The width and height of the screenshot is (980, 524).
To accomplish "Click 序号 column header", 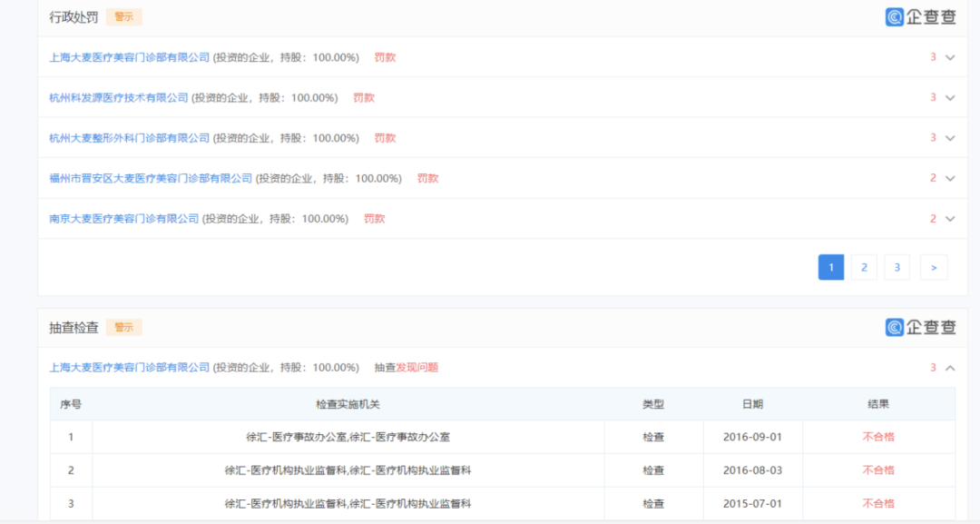I will coord(71,404).
